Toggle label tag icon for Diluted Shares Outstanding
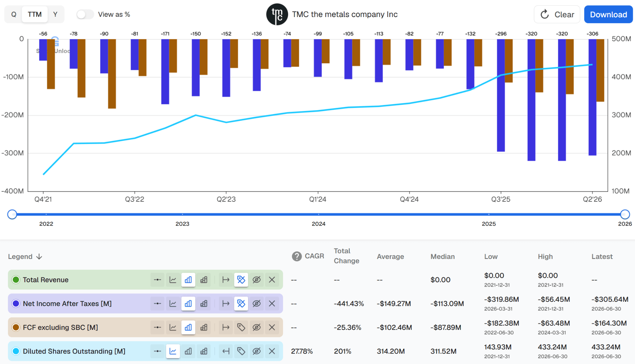The image size is (635, 364). click(x=241, y=351)
